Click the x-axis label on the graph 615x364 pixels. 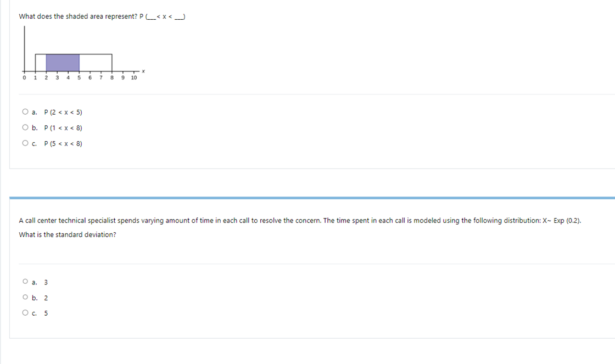143,70
